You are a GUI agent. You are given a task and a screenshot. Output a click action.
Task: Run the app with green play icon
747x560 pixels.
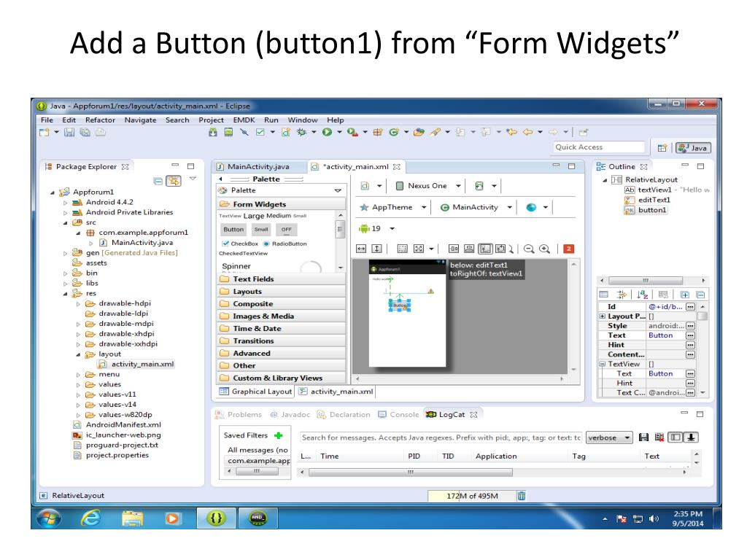click(x=327, y=133)
